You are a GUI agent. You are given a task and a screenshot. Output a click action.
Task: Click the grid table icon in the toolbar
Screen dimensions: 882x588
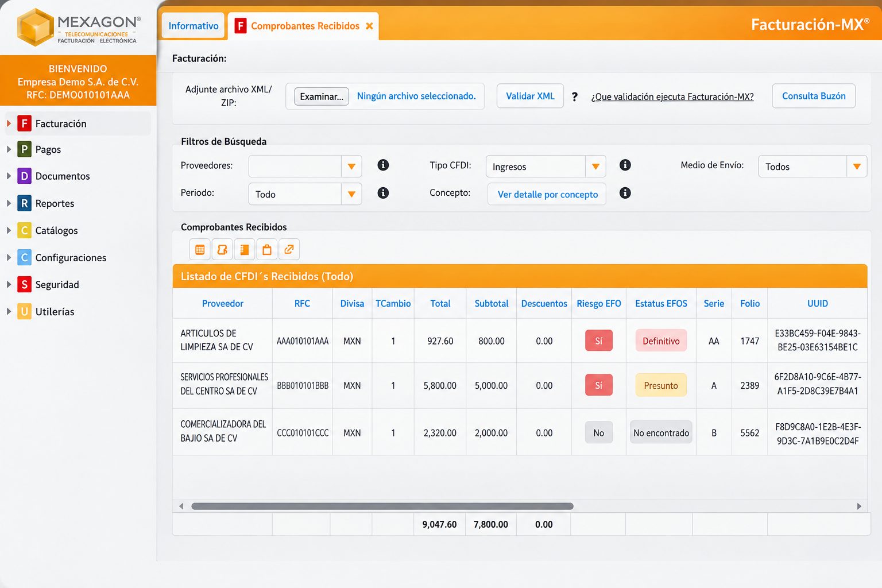pyautogui.click(x=200, y=250)
